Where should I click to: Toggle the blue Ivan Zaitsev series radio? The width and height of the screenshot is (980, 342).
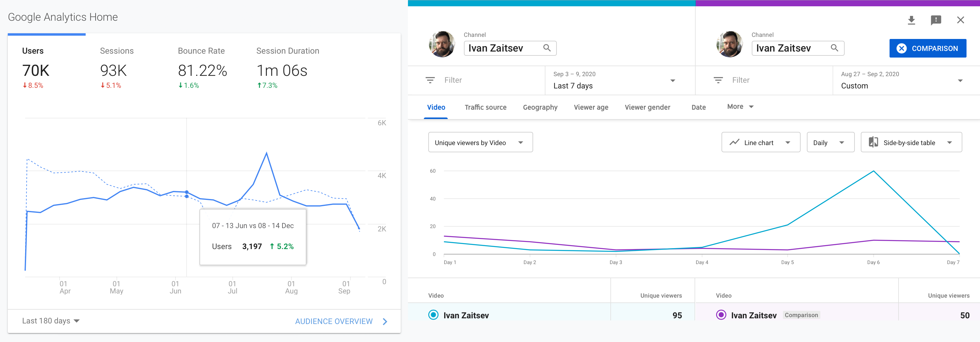point(433,315)
